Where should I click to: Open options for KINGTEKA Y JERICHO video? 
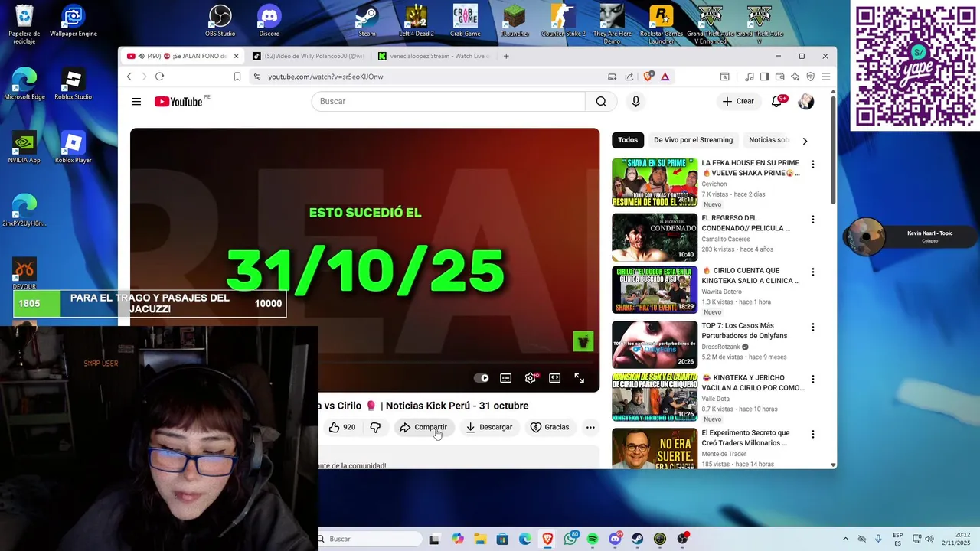click(x=812, y=380)
